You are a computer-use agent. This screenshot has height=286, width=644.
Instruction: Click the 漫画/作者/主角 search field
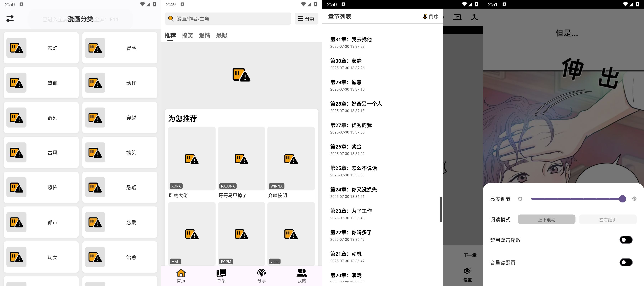point(228,18)
